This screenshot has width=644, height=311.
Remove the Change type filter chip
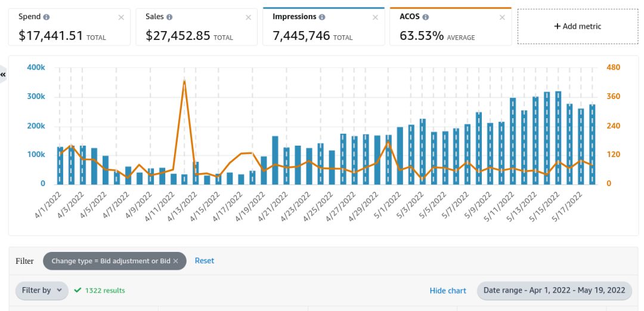[x=176, y=261]
